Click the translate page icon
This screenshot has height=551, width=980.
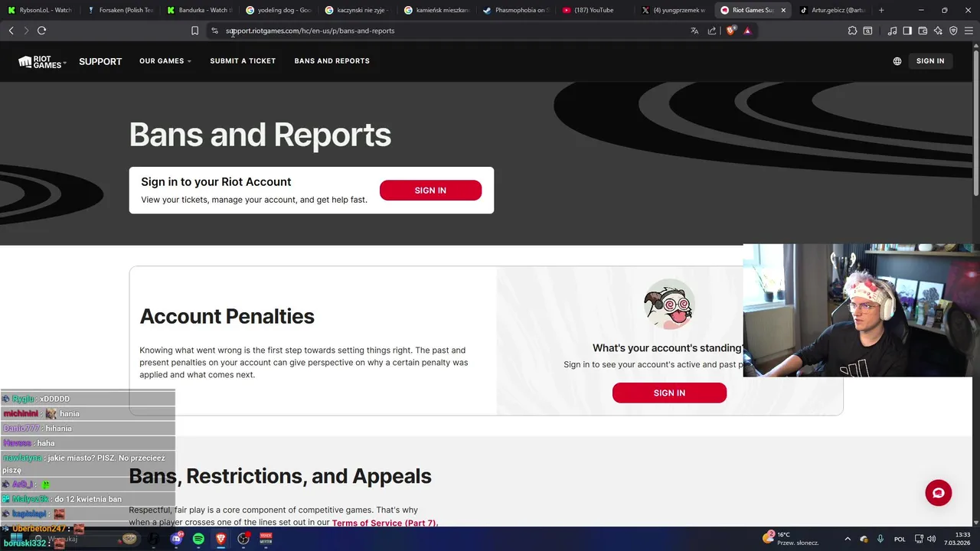pos(694,31)
